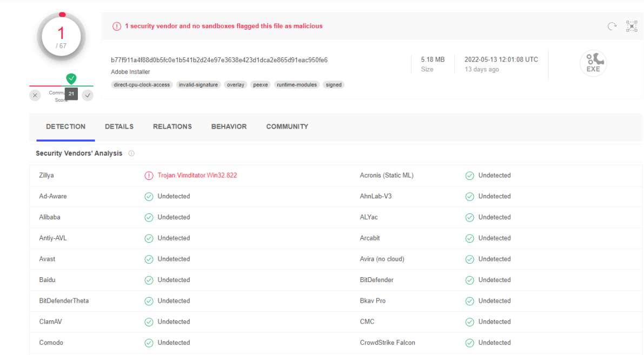Click the direct-cpu-clock-access tag
This screenshot has width=644, height=355.
(x=142, y=85)
